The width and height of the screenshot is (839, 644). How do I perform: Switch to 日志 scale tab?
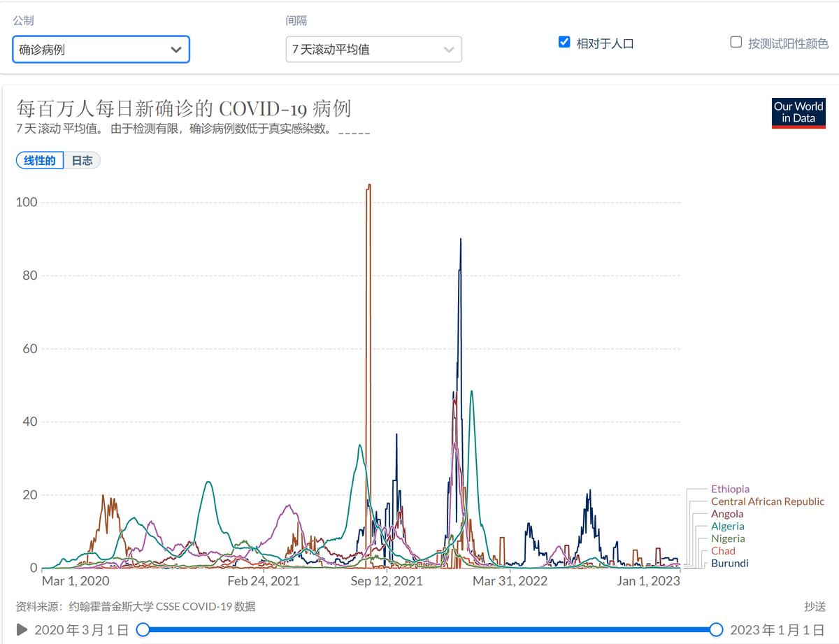click(x=82, y=160)
